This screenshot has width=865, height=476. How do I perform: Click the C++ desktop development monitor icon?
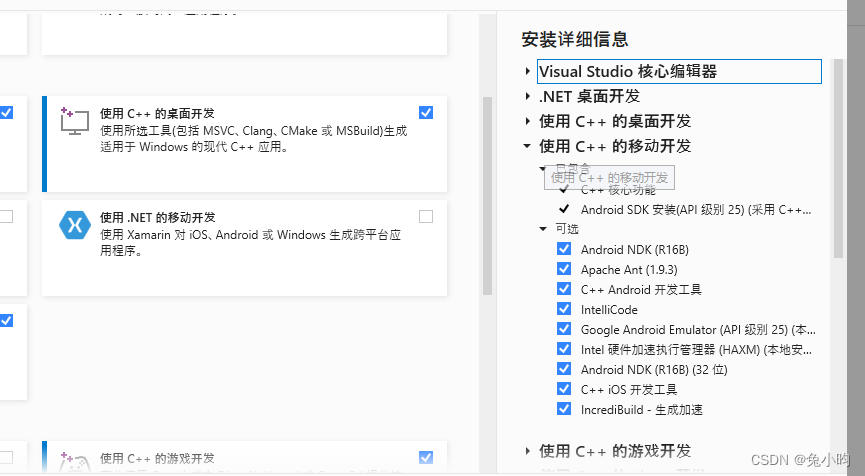click(x=74, y=121)
